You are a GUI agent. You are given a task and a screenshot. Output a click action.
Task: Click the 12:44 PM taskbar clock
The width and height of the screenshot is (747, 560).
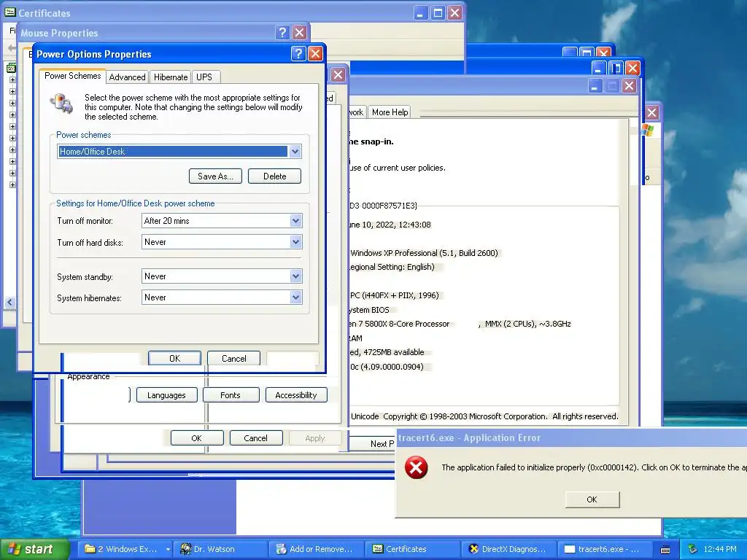coord(720,549)
